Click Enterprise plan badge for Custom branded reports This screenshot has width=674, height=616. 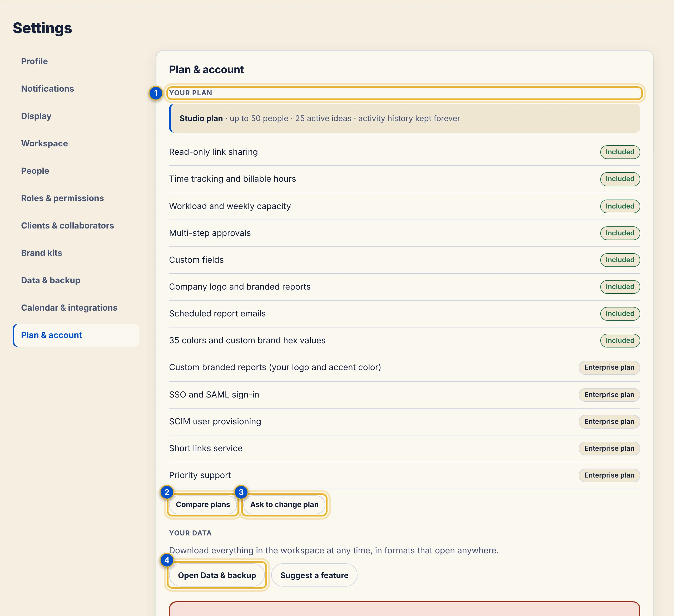[609, 368]
